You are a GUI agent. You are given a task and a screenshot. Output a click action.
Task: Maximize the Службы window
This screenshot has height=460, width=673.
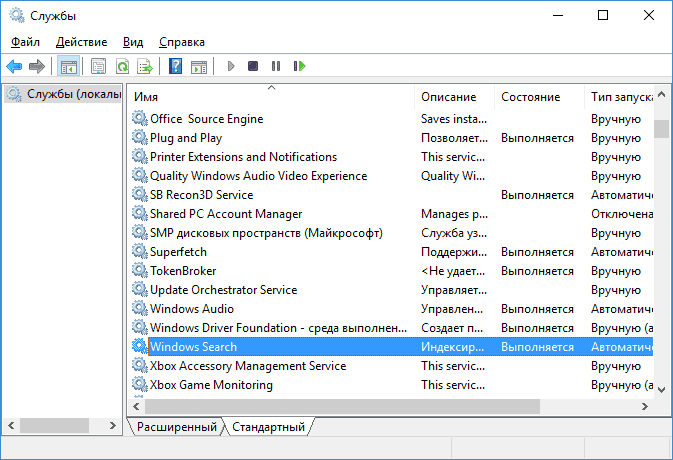point(603,15)
